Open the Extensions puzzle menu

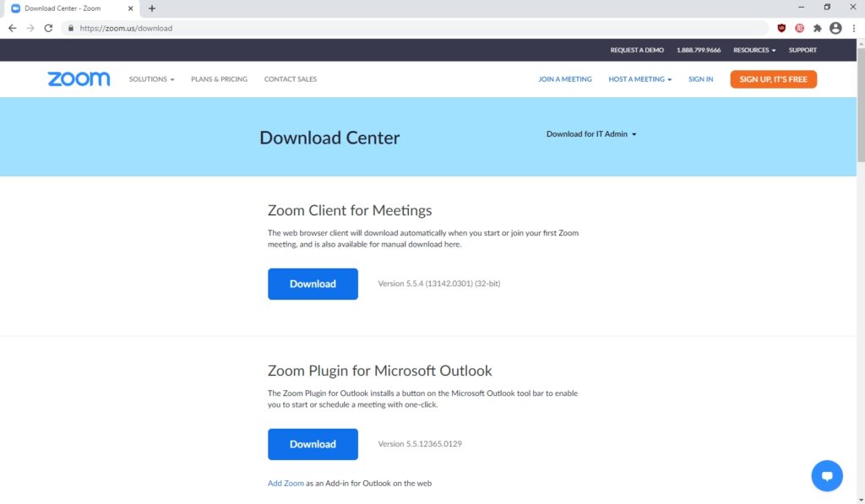(x=818, y=28)
